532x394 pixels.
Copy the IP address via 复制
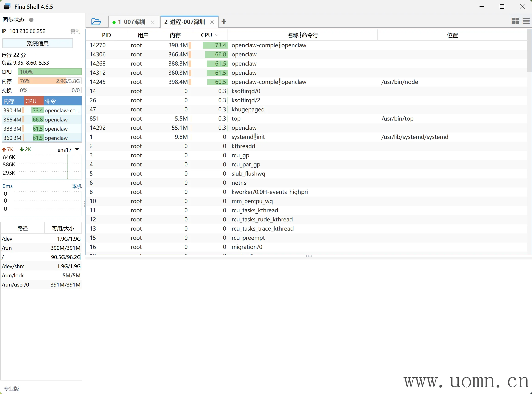coord(75,31)
